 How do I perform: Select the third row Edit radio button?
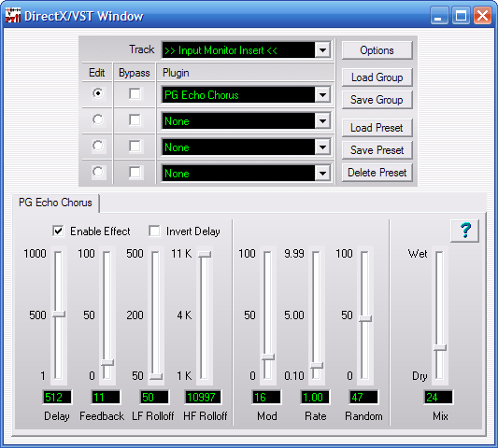click(x=98, y=146)
